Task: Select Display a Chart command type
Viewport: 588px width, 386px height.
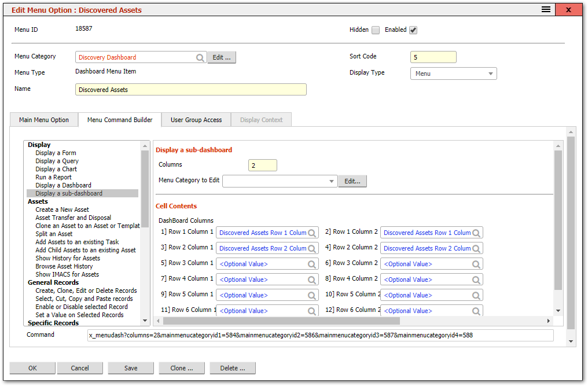Action: pos(57,168)
